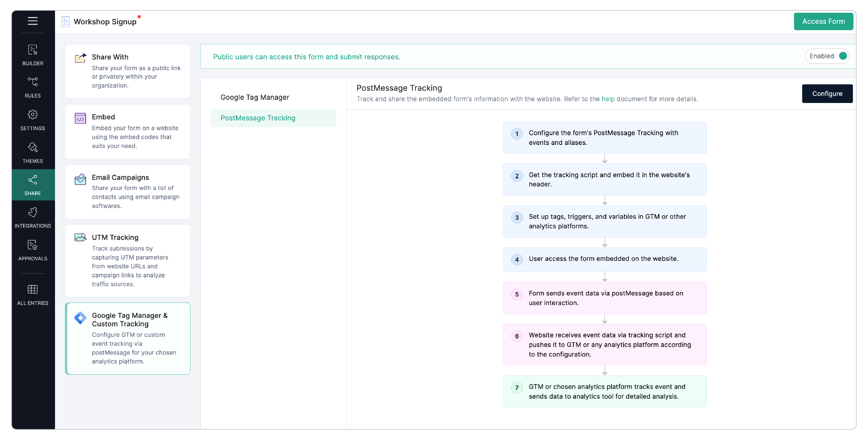Image resolution: width=868 pixels, height=440 pixels.
Task: Open the hamburger navigation menu
Action: tap(33, 21)
